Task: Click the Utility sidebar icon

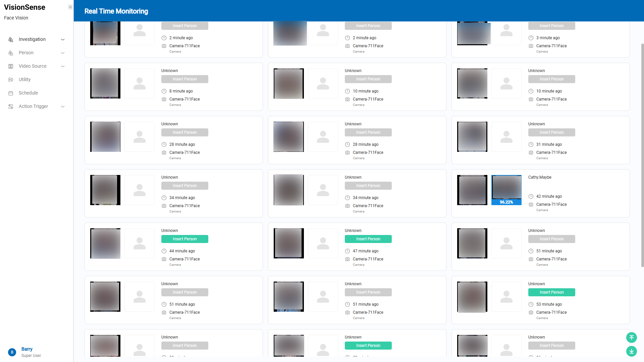Action: click(x=11, y=80)
